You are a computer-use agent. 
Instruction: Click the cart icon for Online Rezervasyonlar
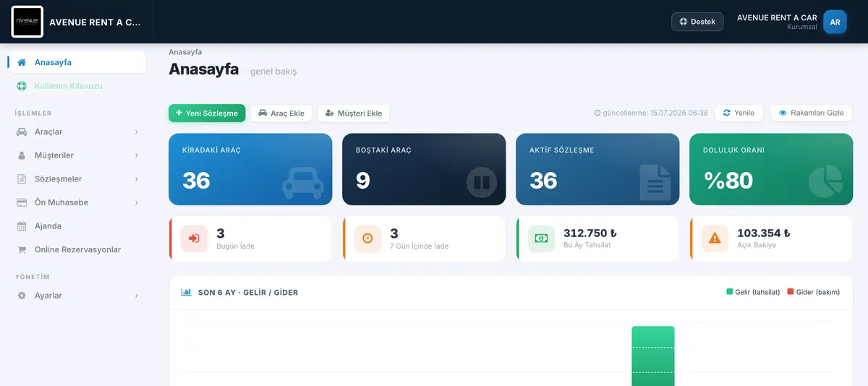(x=22, y=249)
